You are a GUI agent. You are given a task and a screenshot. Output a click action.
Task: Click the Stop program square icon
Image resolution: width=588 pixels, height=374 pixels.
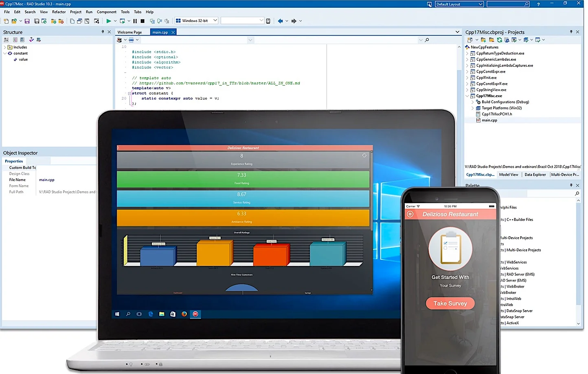click(x=143, y=21)
